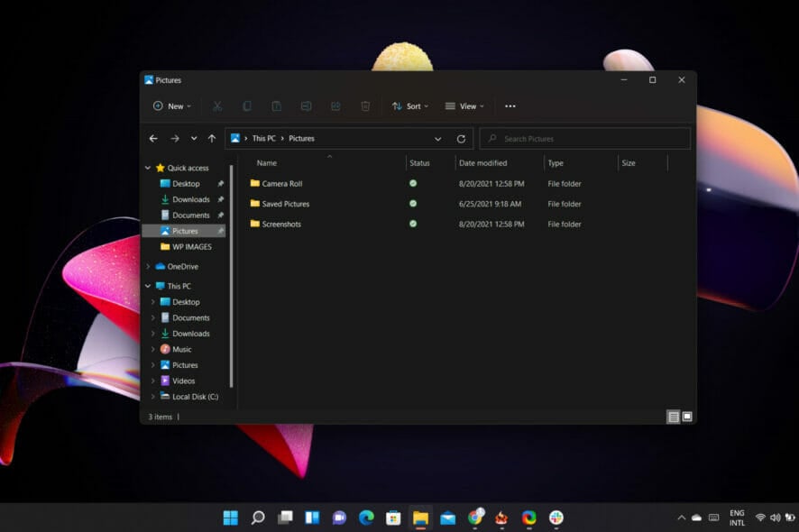Go forward with the right arrow
Image resolution: width=799 pixels, height=532 pixels.
[175, 139]
